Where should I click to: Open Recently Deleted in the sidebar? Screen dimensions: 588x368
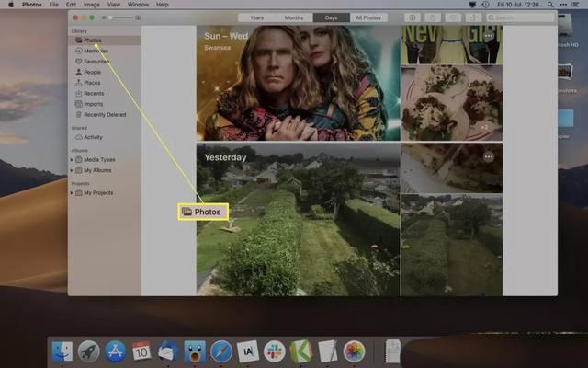coord(104,115)
